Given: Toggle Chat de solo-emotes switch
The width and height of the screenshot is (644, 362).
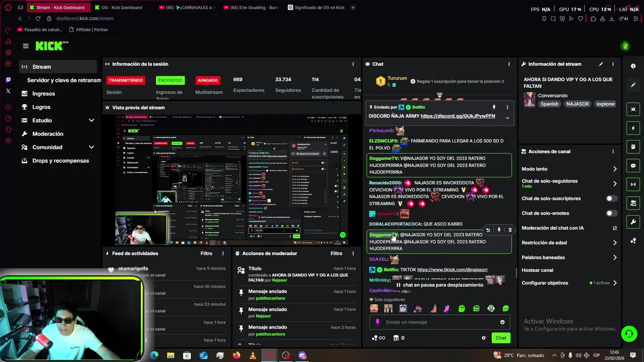Looking at the screenshot, I should (x=611, y=213).
